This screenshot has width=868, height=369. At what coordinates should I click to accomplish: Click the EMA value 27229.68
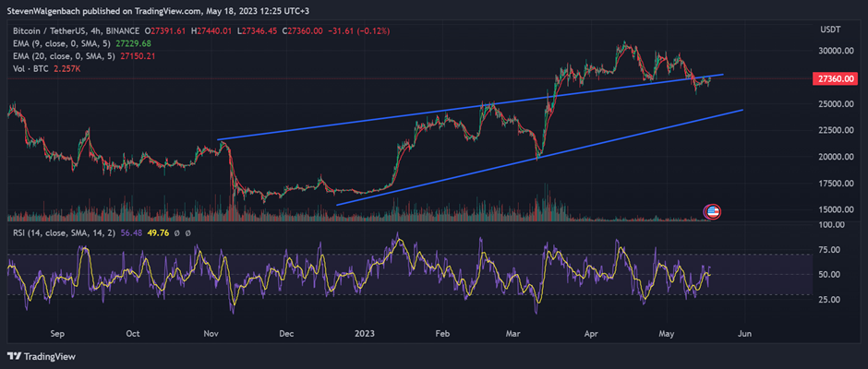133,43
